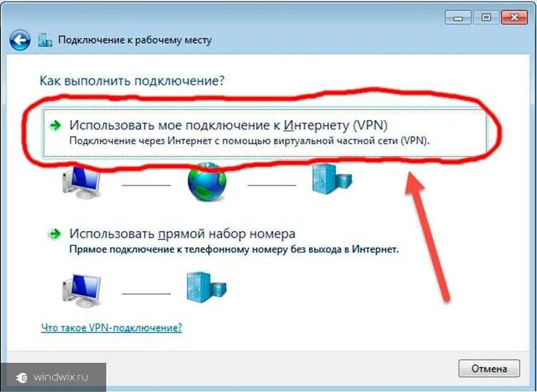537x392 pixels.
Task: Maximize the connection wizard window
Action: (486, 17)
